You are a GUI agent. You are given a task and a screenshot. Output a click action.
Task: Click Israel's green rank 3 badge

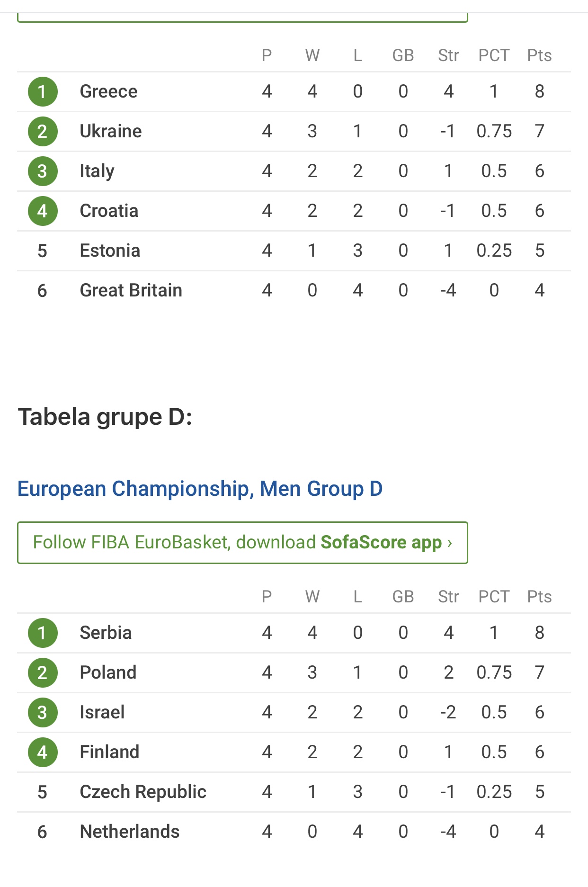[x=43, y=712]
